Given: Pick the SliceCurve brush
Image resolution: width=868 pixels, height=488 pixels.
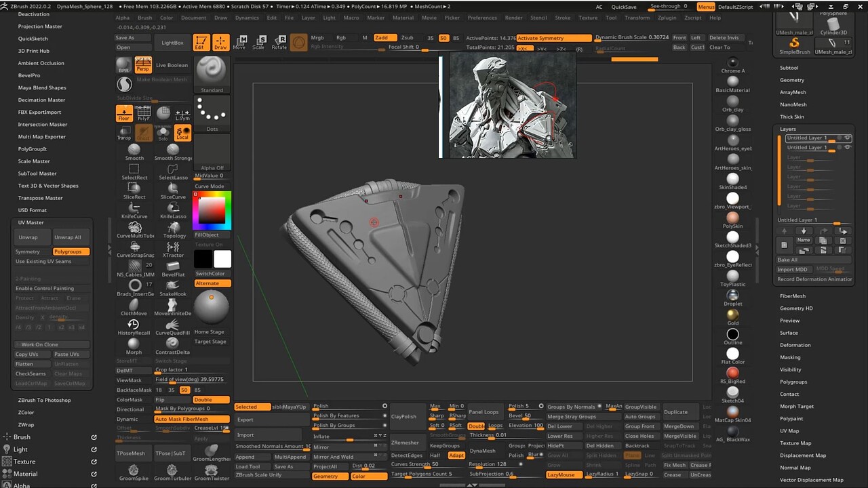Looking at the screenshot, I should click(x=173, y=191).
